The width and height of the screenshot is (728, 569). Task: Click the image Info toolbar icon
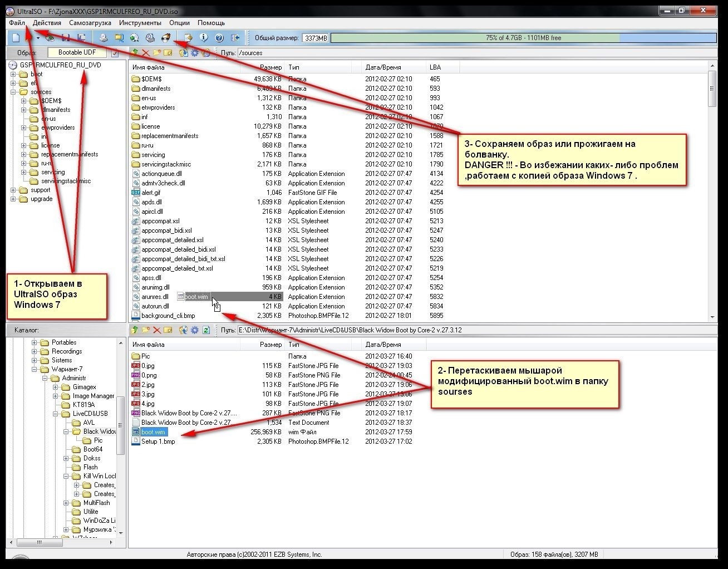pyautogui.click(x=204, y=37)
